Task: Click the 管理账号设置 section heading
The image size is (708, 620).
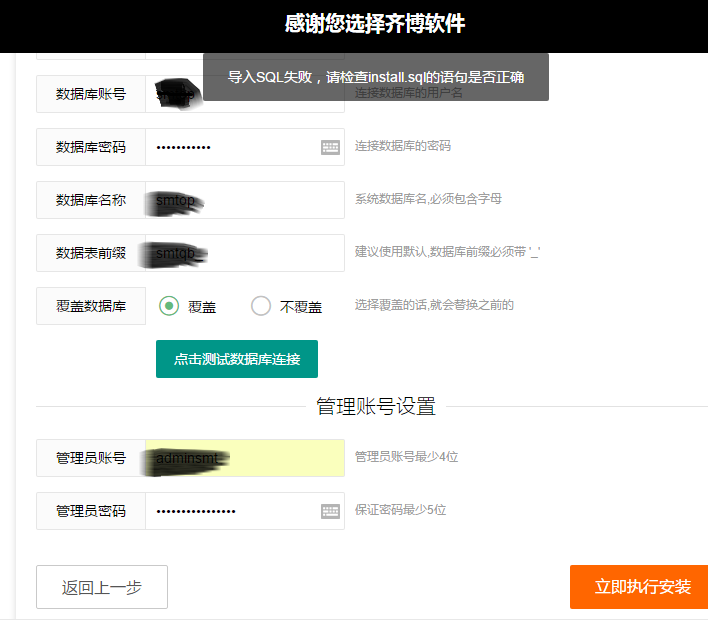Action: tap(376, 406)
